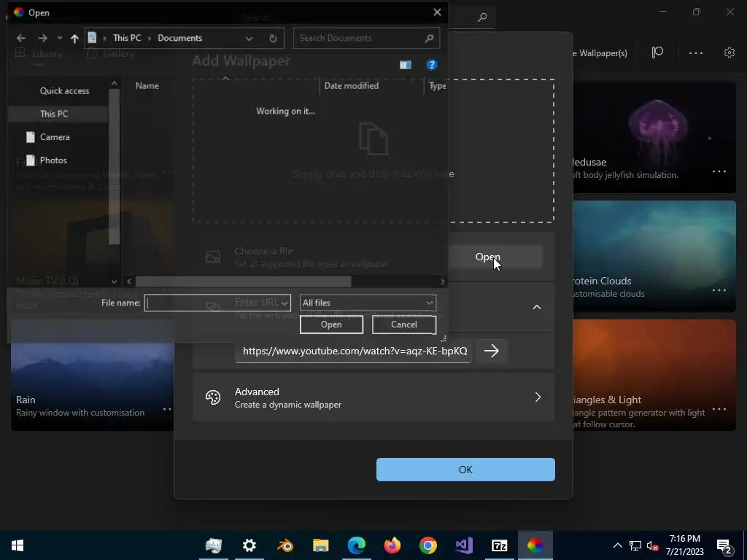The height and width of the screenshot is (560, 747).
Task: Select the Protein Clouds wallpaper
Action: [x=654, y=256]
